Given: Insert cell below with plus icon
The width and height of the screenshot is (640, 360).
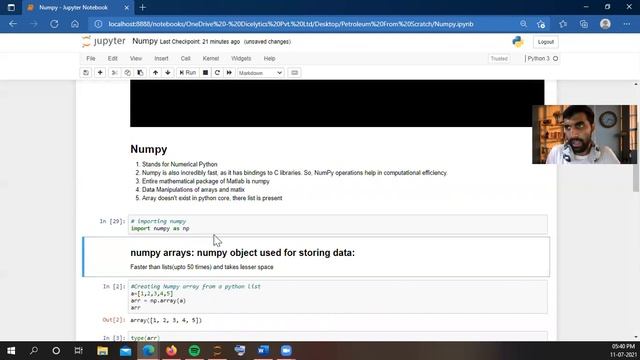Looking at the screenshot, I should tap(100, 73).
